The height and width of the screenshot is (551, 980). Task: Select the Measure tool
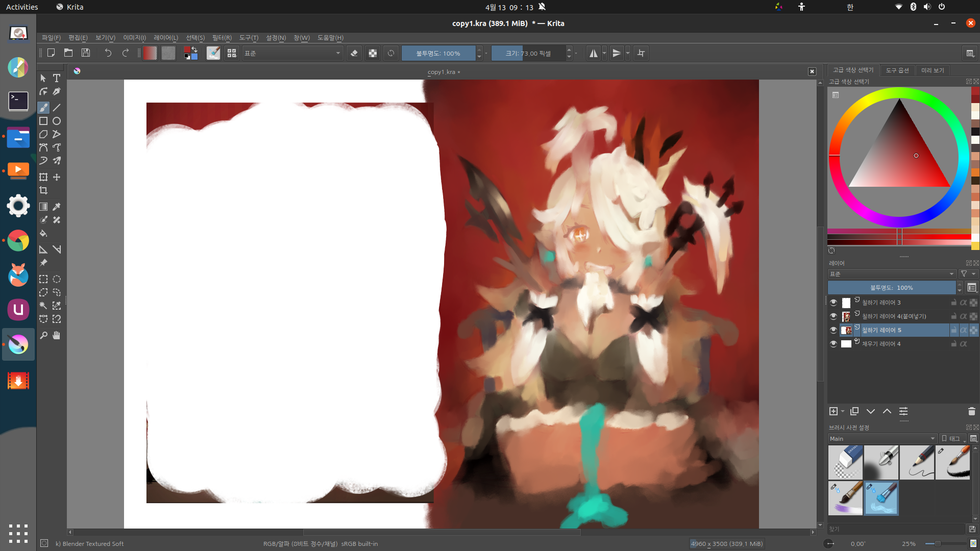(57, 249)
